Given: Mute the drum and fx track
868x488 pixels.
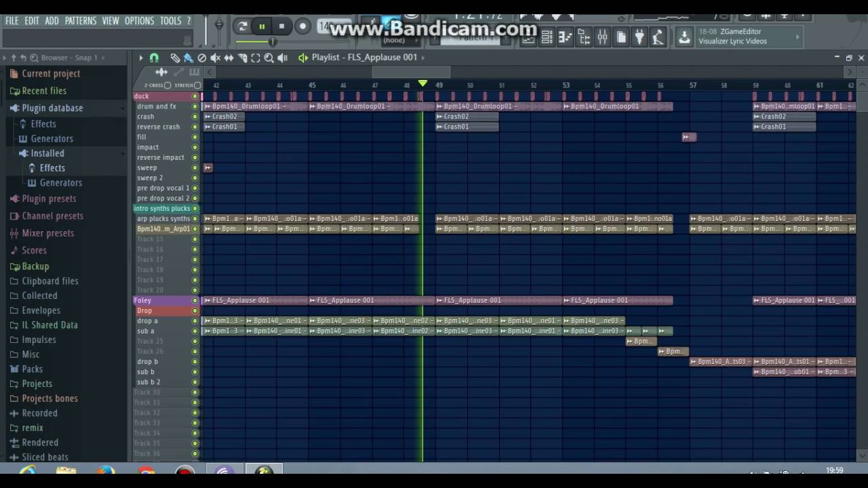Looking at the screenshot, I should pos(195,106).
